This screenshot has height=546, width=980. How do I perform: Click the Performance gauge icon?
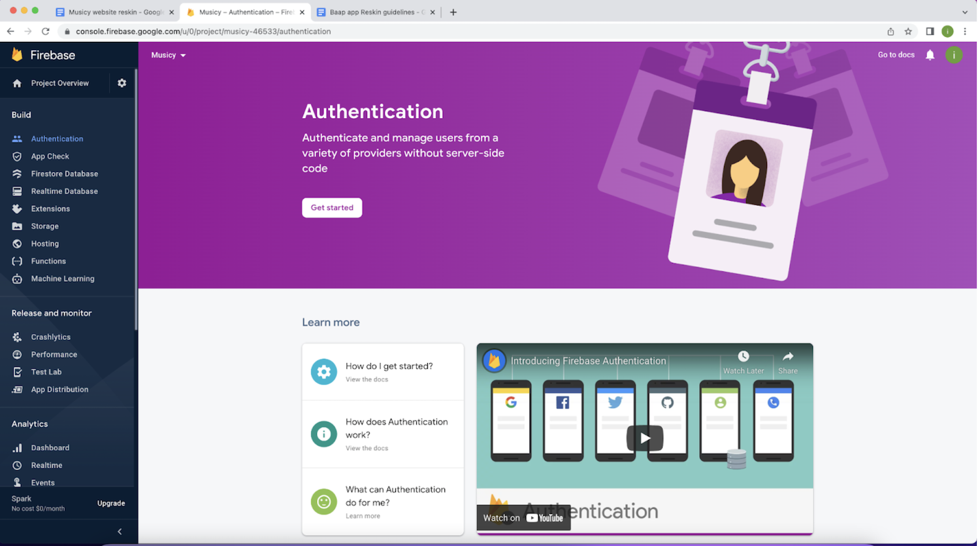17,354
